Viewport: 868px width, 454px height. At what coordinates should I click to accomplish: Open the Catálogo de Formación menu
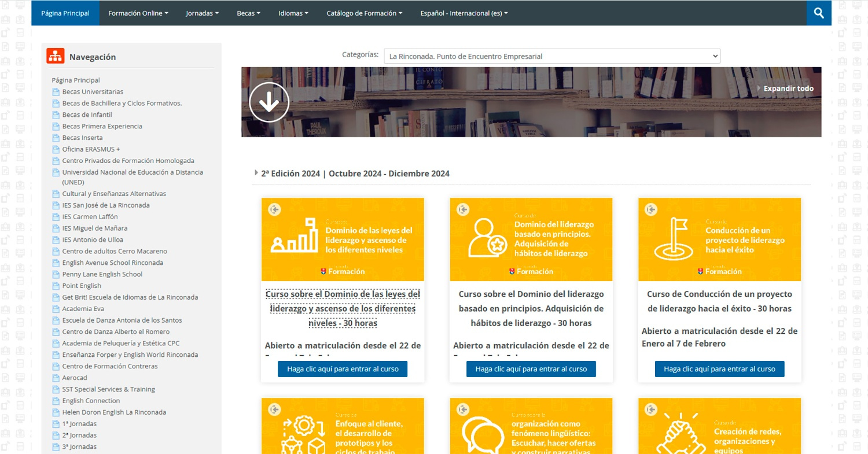365,13
